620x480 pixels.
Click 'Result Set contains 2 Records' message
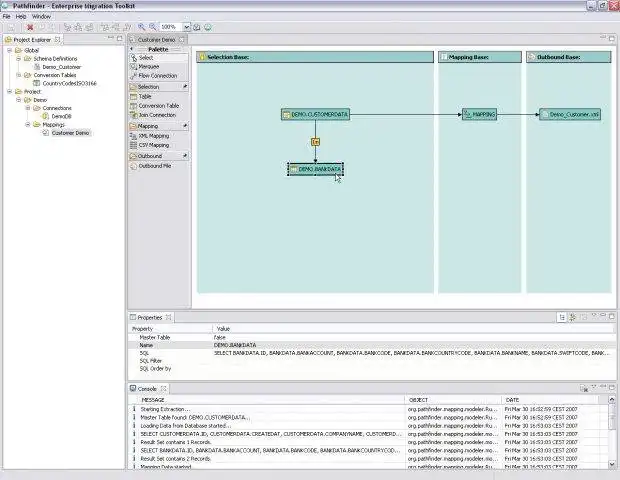tap(176, 459)
